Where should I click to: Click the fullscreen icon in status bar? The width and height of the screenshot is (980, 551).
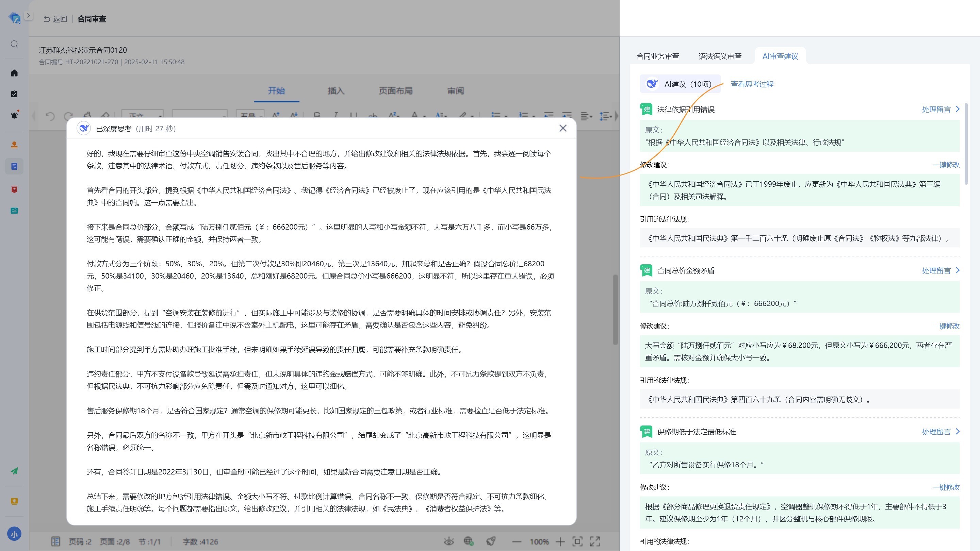595,541
